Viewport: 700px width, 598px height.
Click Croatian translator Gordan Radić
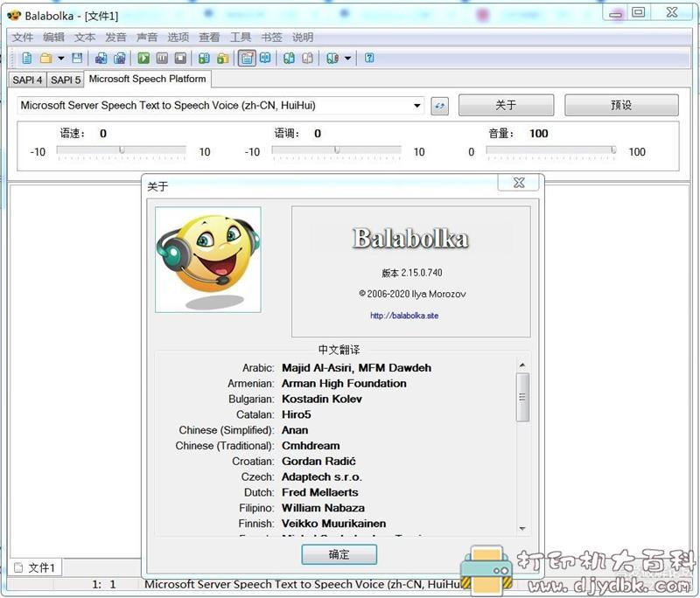click(x=318, y=462)
